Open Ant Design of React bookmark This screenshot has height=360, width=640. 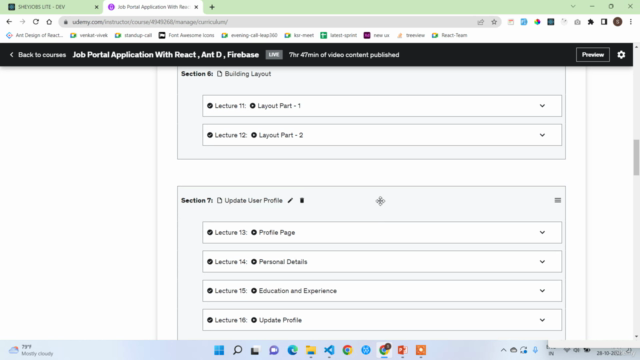click(x=35, y=35)
